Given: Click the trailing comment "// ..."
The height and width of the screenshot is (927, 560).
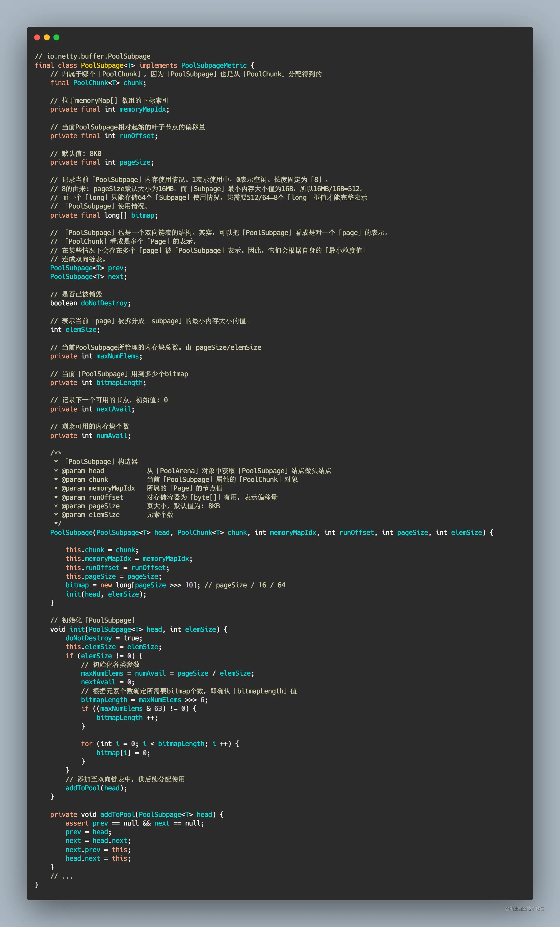Looking at the screenshot, I should pyautogui.click(x=62, y=876).
